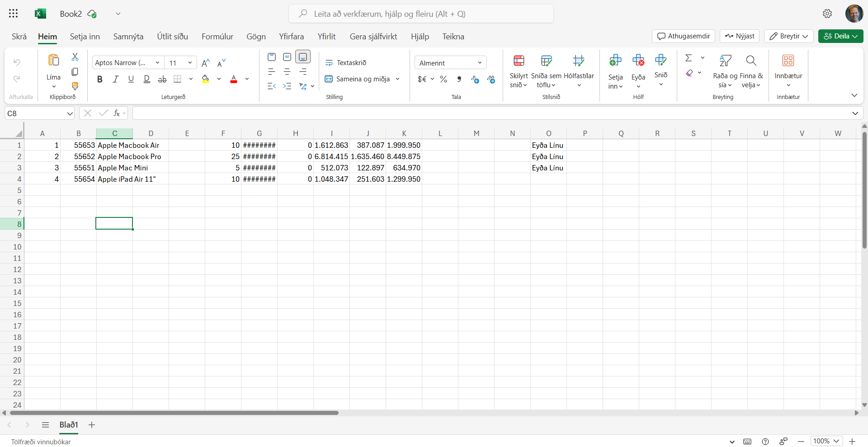Toggle italic formatting
This screenshot has width=868, height=447.
click(115, 80)
